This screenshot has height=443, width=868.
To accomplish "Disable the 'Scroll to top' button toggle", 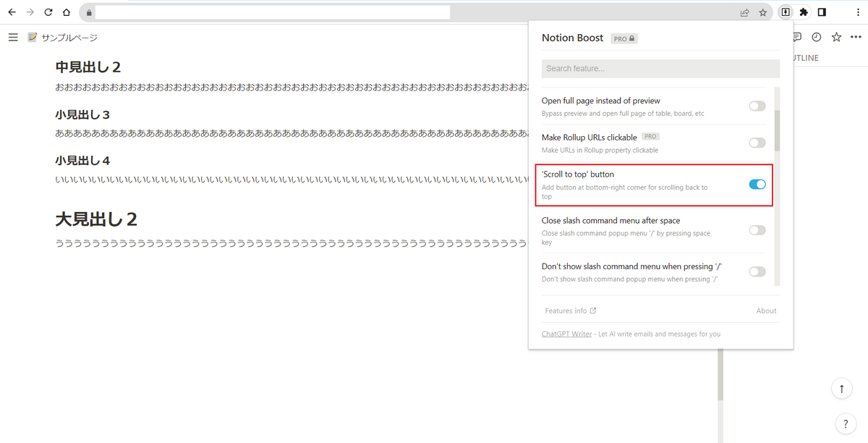I will click(x=757, y=185).
